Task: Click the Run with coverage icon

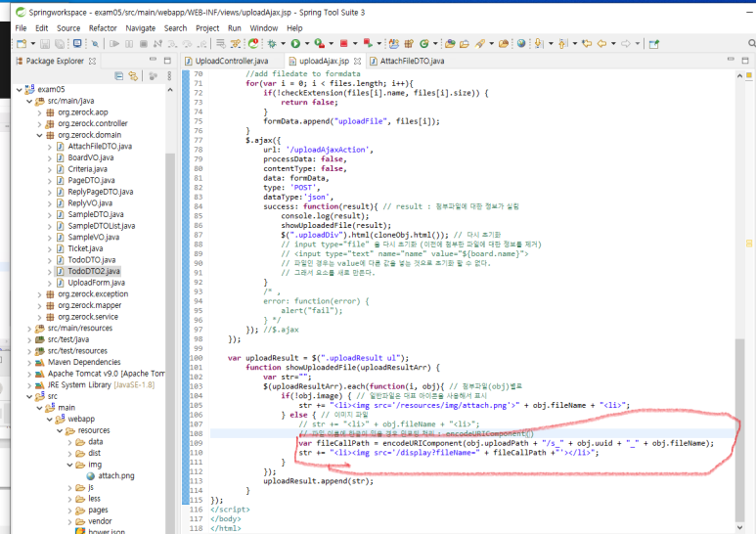Action: tap(319, 44)
